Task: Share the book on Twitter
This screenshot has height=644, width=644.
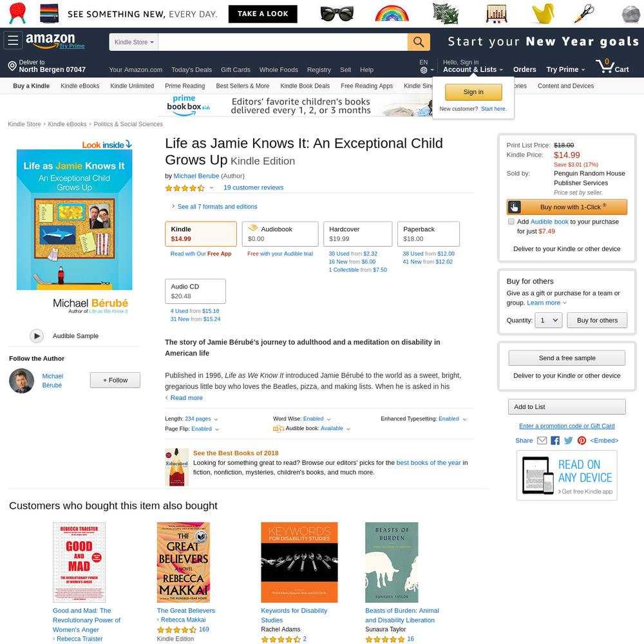Action: (569, 440)
